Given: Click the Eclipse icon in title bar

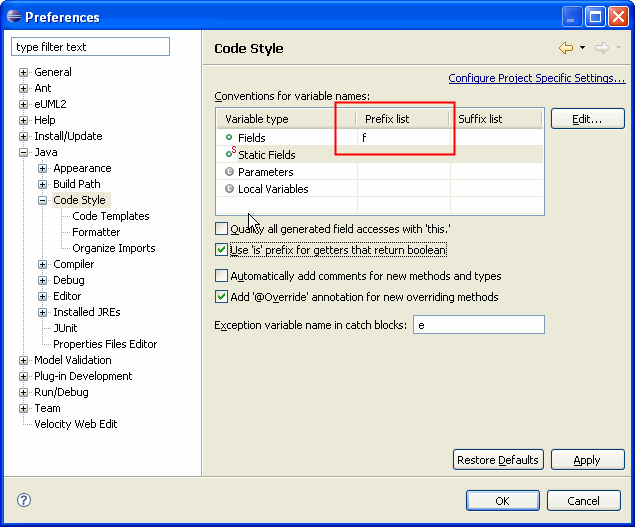Looking at the screenshot, I should pyautogui.click(x=14, y=16).
